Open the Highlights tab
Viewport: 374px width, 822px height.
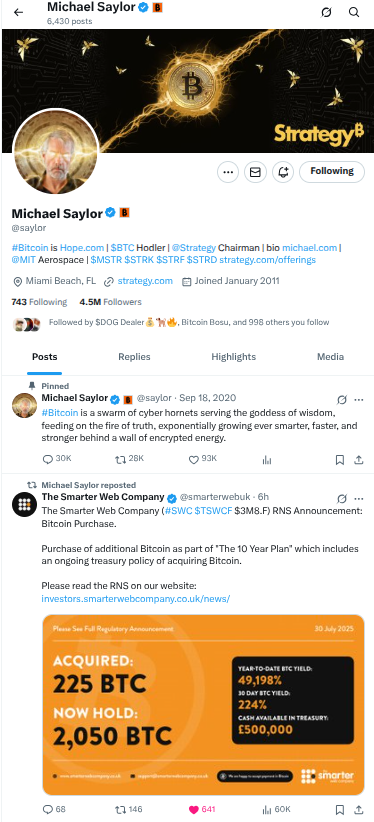tap(233, 357)
